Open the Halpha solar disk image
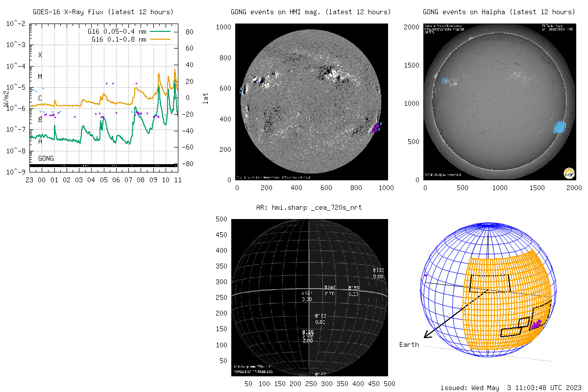The image size is (588, 392). pyautogui.click(x=500, y=103)
